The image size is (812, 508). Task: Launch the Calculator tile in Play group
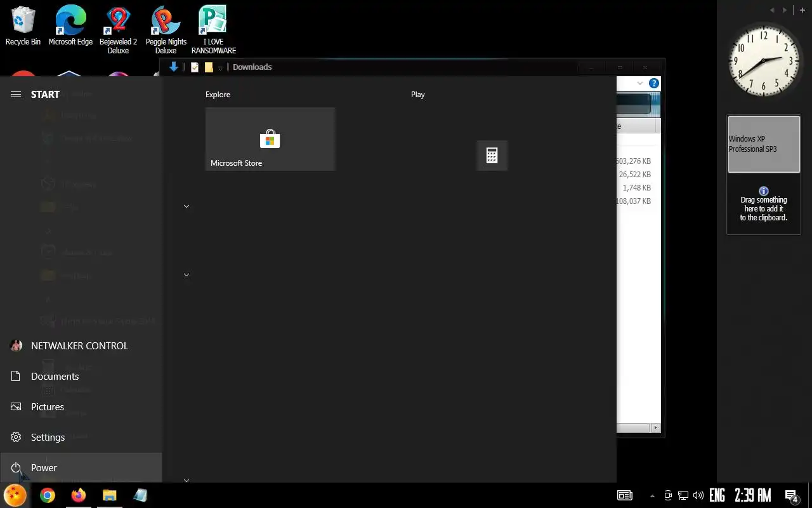492,156
